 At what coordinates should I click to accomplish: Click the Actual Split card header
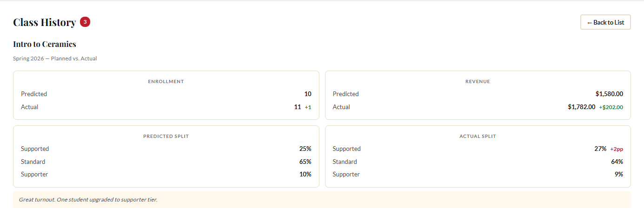pos(478,136)
